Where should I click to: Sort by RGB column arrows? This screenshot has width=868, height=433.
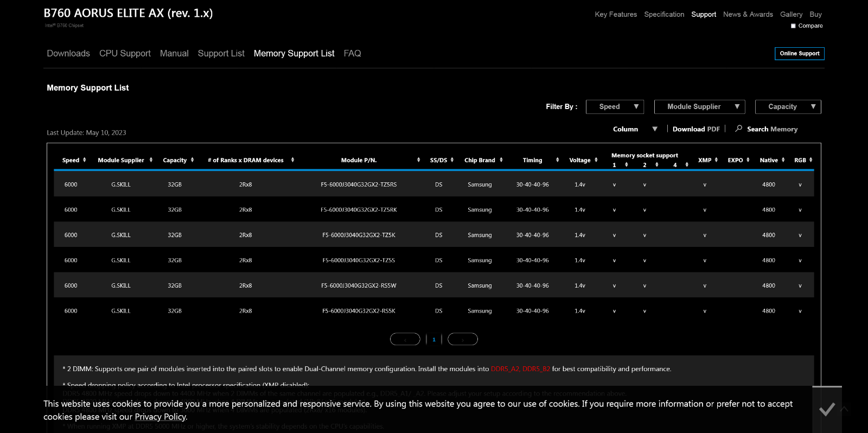tap(810, 160)
